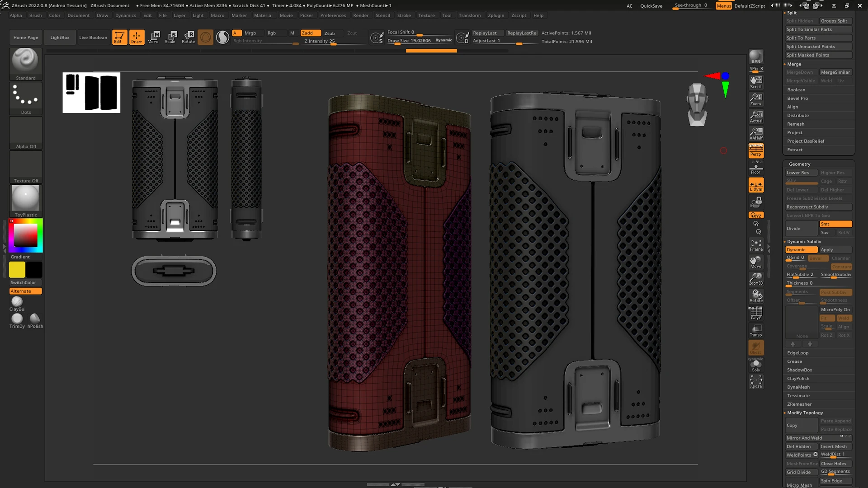This screenshot has width=868, height=488.
Task: Click the Scroll canvas icon
Action: point(756,82)
